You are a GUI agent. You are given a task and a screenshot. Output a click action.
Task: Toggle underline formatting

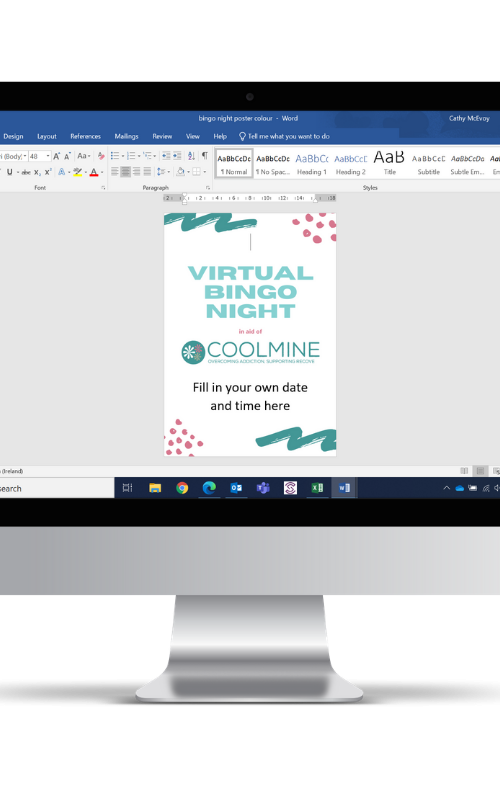tap(10, 172)
